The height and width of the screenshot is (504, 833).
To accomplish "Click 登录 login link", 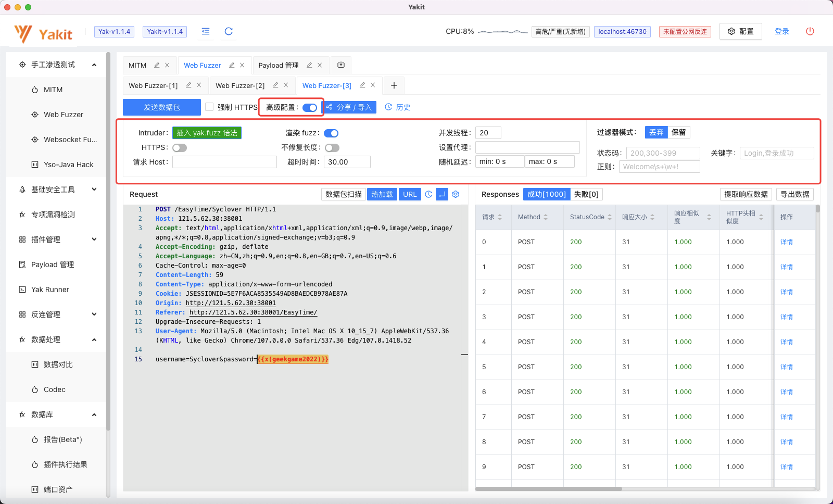I will (x=782, y=31).
